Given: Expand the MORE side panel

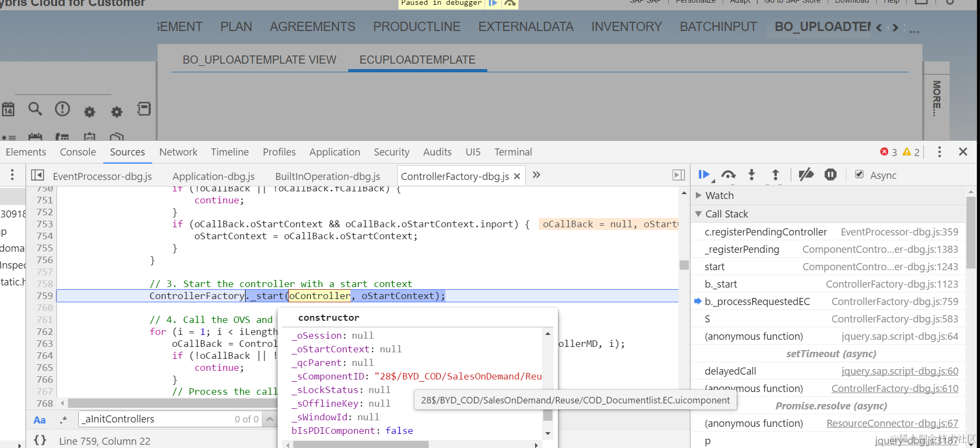Looking at the screenshot, I should [936, 99].
